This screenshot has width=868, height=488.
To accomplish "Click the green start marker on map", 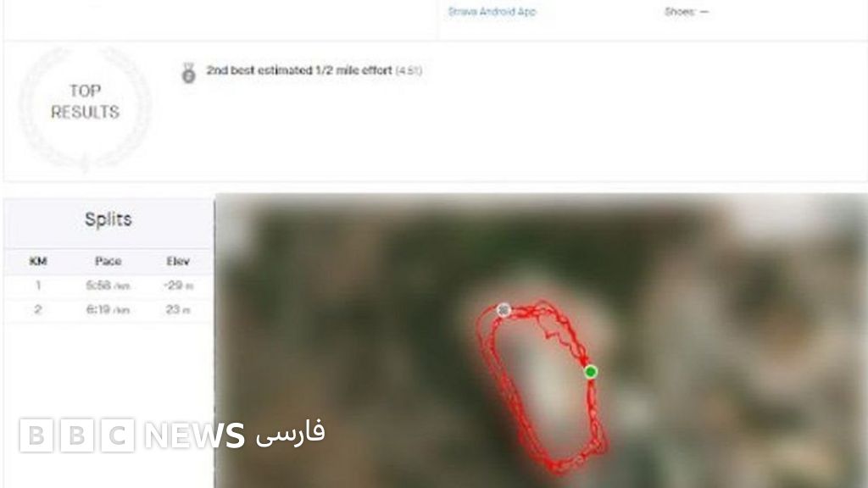I will tap(591, 372).
